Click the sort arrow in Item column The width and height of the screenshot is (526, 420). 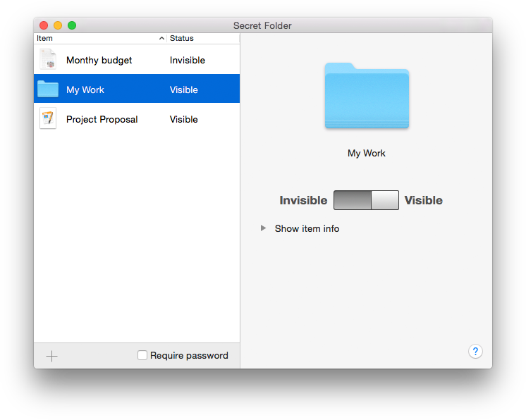coord(161,38)
